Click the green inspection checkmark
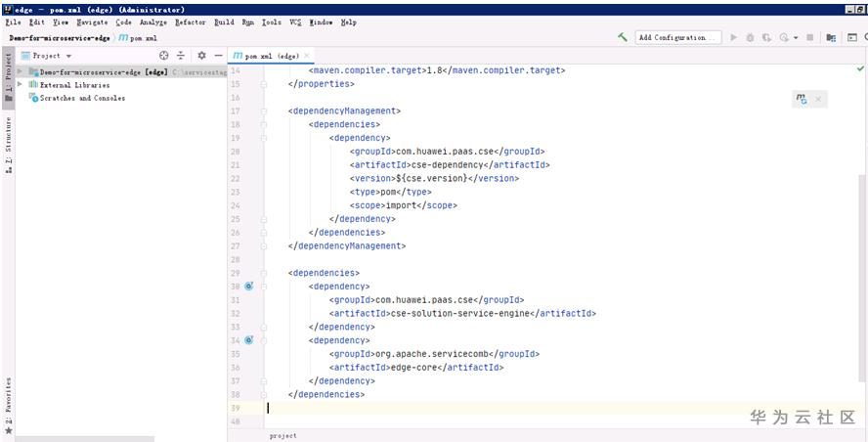Screen dimensions: 868x442 pyautogui.click(x=860, y=69)
